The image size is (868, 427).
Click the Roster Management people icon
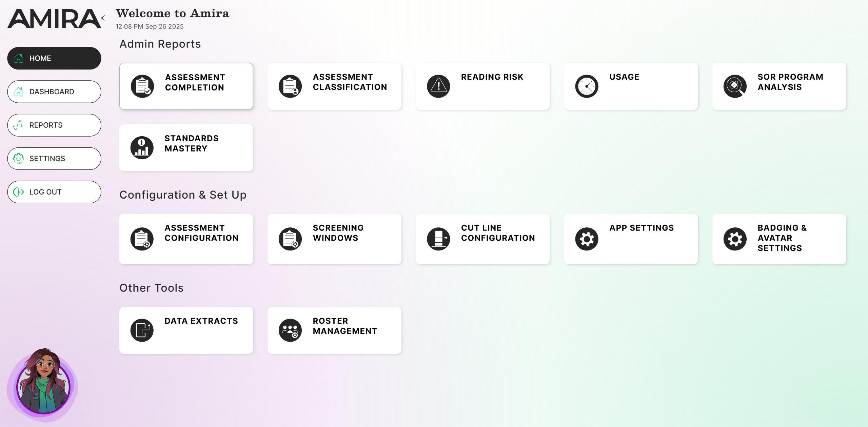(x=290, y=330)
